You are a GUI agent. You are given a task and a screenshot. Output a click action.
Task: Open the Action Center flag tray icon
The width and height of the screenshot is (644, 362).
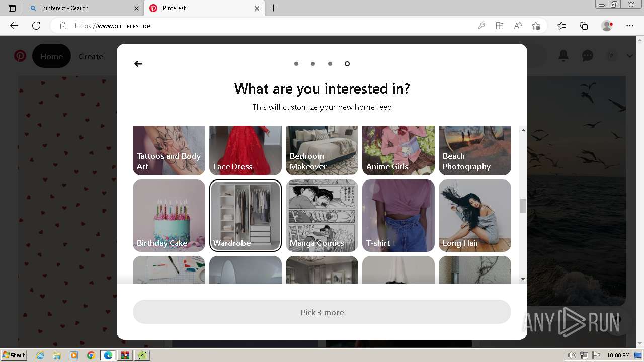[596, 355]
